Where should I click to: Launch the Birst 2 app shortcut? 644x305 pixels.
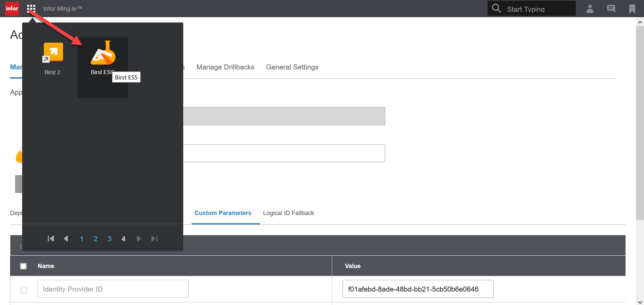pos(52,59)
